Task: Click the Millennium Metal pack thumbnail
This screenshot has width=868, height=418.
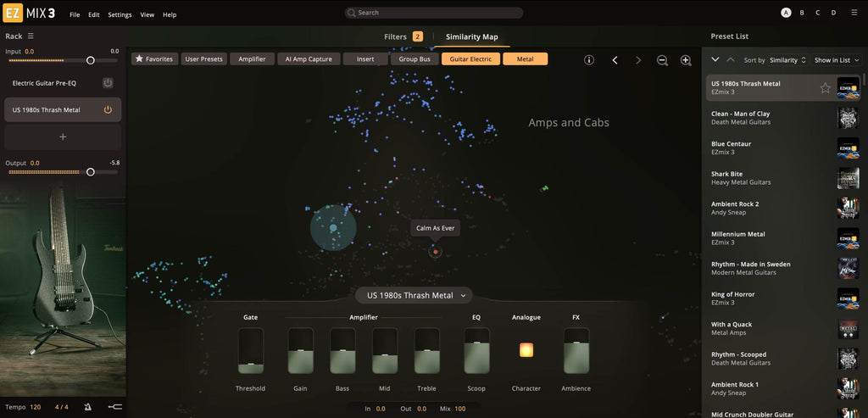Action: pos(848,238)
